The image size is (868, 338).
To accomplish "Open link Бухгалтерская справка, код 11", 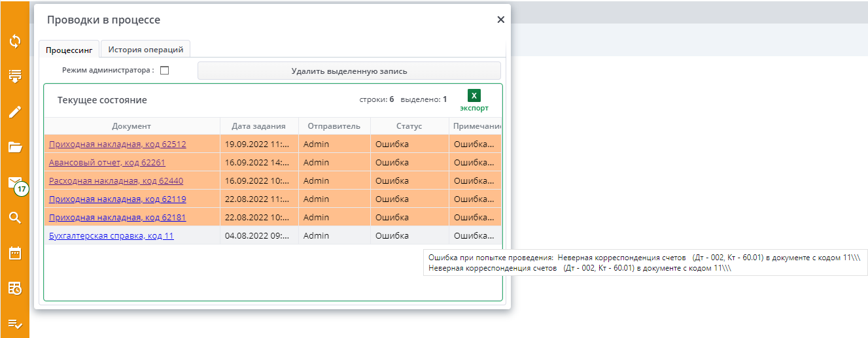I will click(111, 235).
